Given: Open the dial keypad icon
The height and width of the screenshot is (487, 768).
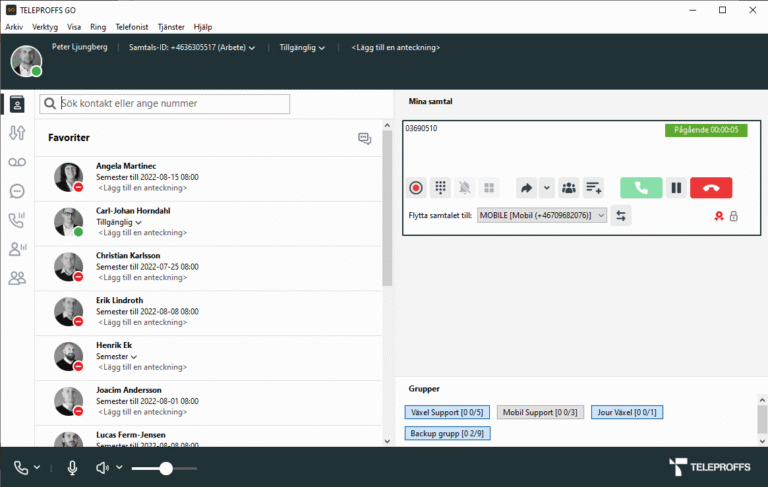Looking at the screenshot, I should pyautogui.click(x=440, y=188).
